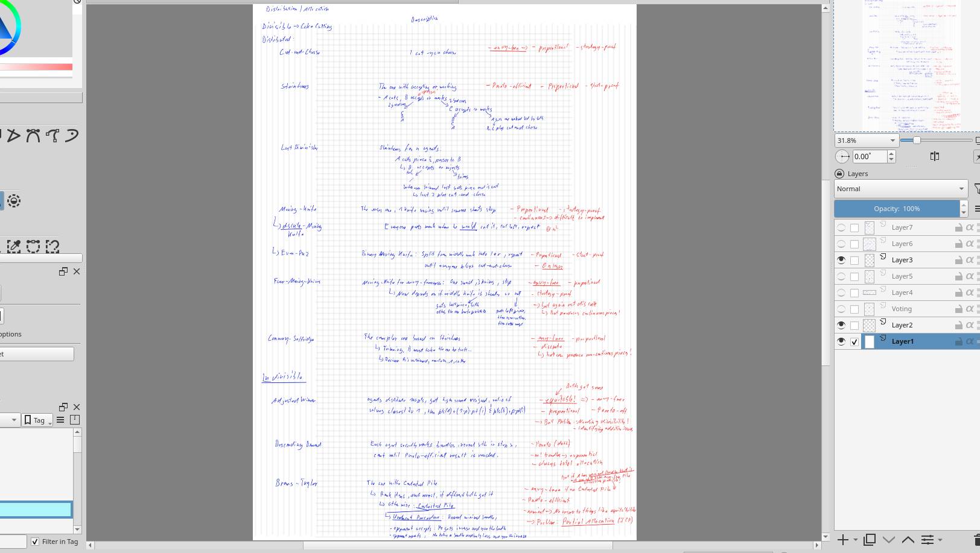This screenshot has width=980, height=553.
Task: Open layer filter funnel icon
Action: click(976, 189)
